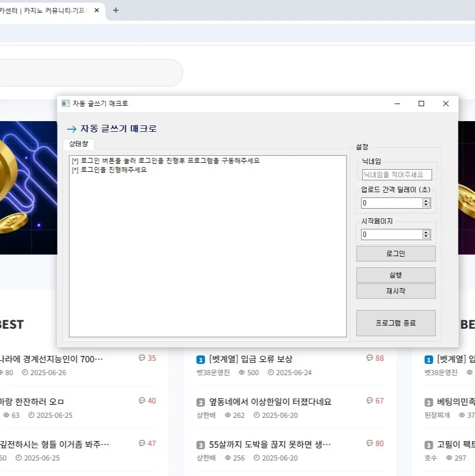Increase the 업로드 간격 딜레이 value with the up arrow
The height and width of the screenshot is (476, 475).
[x=426, y=200]
